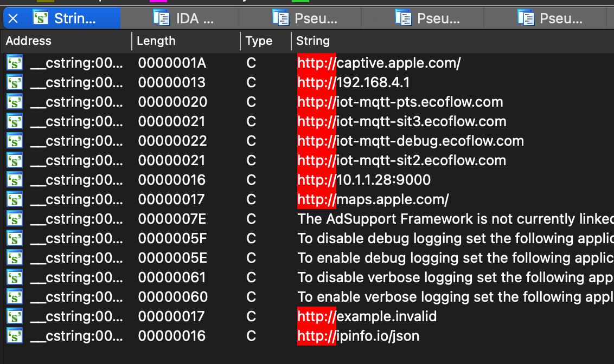Click string icon for iot-mqtt-debug row
Screen dimensions: 614x364
pyautogui.click(x=15, y=141)
